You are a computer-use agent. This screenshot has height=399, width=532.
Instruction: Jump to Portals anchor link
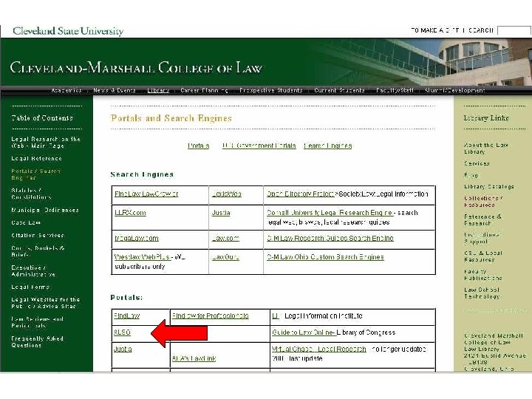point(199,146)
